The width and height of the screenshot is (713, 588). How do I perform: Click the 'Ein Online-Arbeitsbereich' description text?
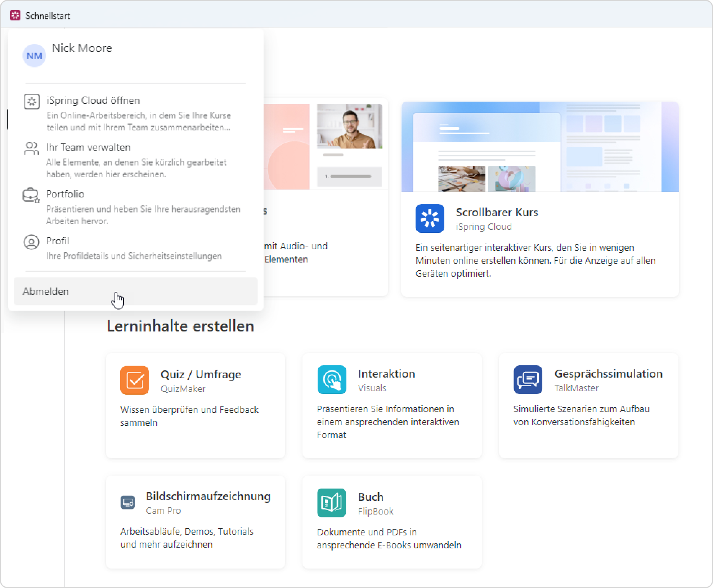(139, 121)
